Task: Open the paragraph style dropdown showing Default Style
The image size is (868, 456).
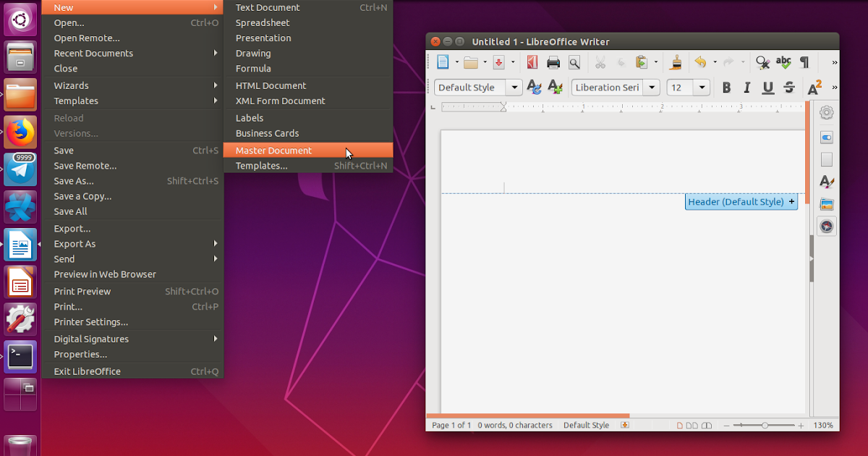Action: 514,87
